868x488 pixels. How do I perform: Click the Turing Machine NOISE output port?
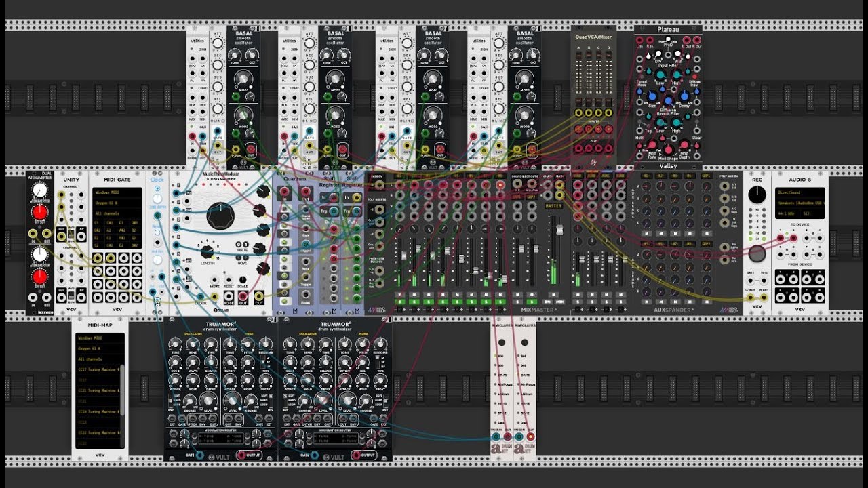(x=229, y=296)
